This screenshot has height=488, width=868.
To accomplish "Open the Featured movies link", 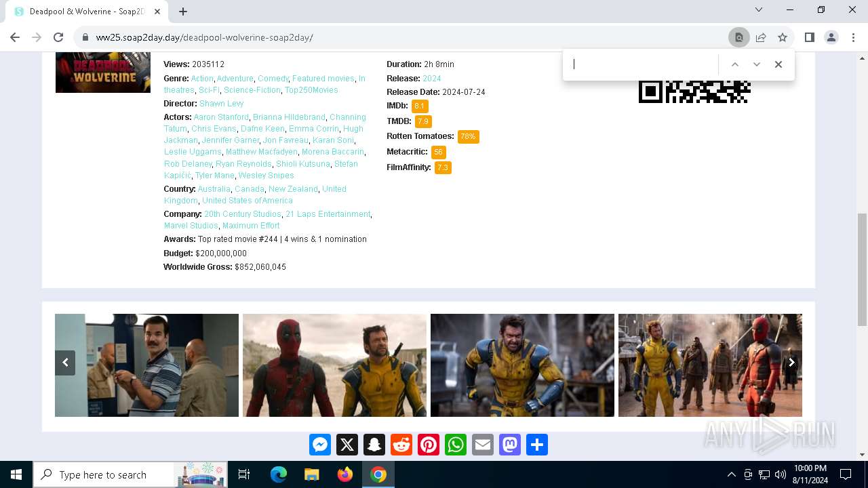I will pos(323,79).
